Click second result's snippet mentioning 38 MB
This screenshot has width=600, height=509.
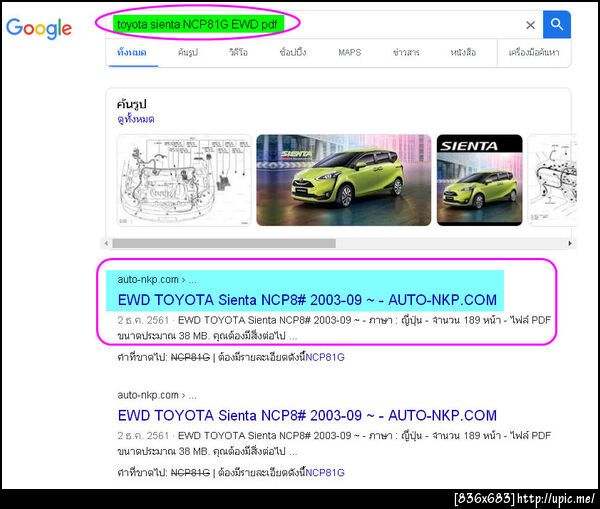pos(334,444)
